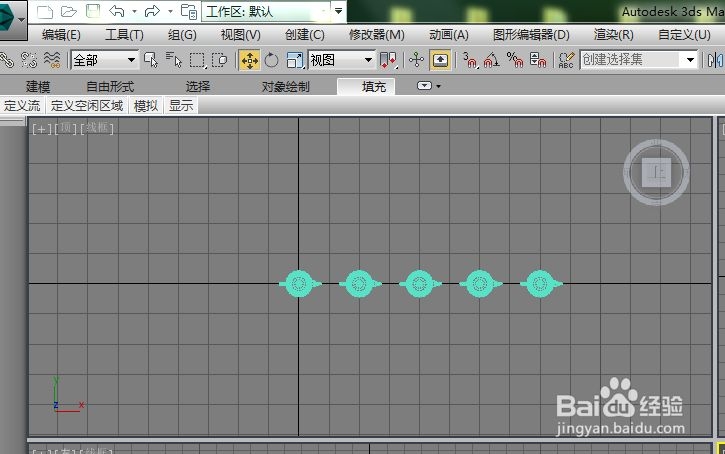Open the 编辑(E) menu
Image resolution: width=725 pixels, height=454 pixels.
pyautogui.click(x=61, y=35)
